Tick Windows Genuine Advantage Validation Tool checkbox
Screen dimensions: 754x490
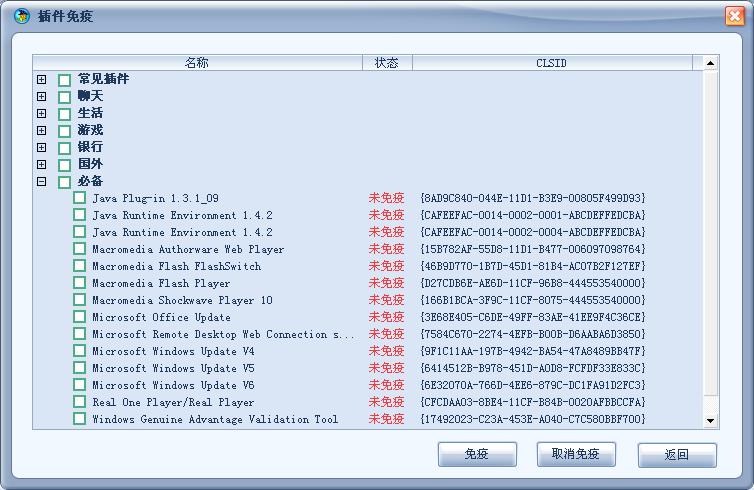pyautogui.click(x=80, y=419)
